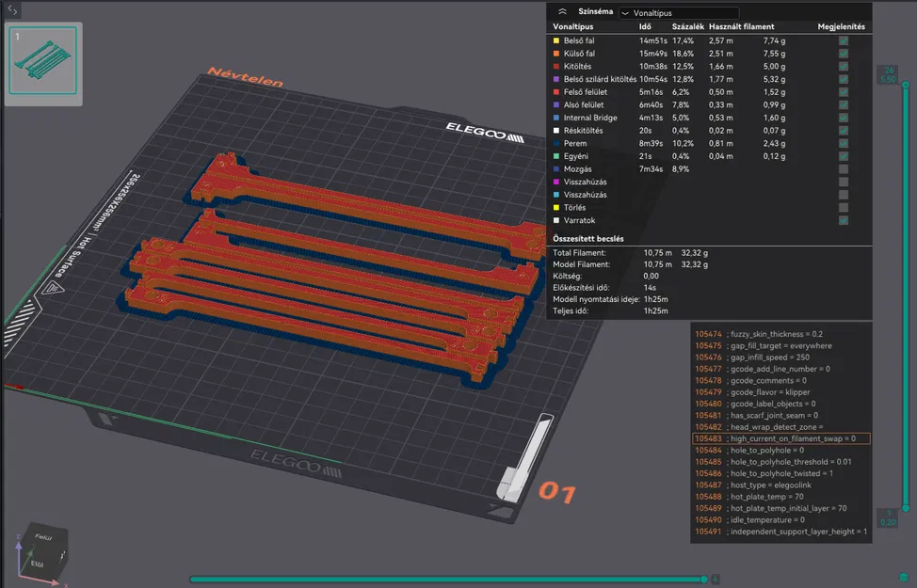Click the 01 plate number on bed
The height and width of the screenshot is (588, 917).
coord(556,493)
